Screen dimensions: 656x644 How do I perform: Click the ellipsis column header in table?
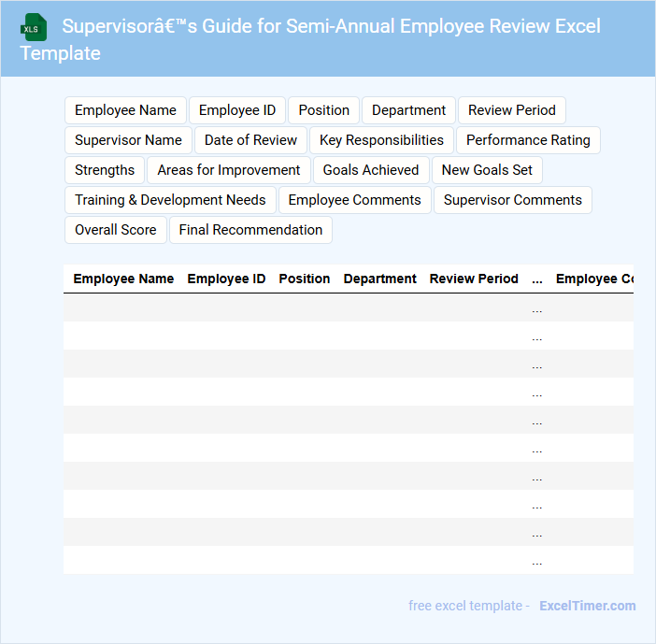point(536,279)
